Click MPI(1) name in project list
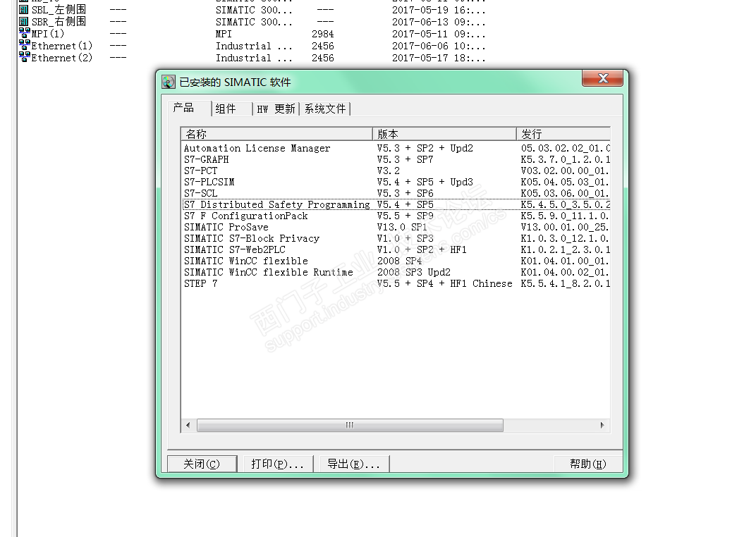This screenshot has height=537, width=756. [48, 34]
